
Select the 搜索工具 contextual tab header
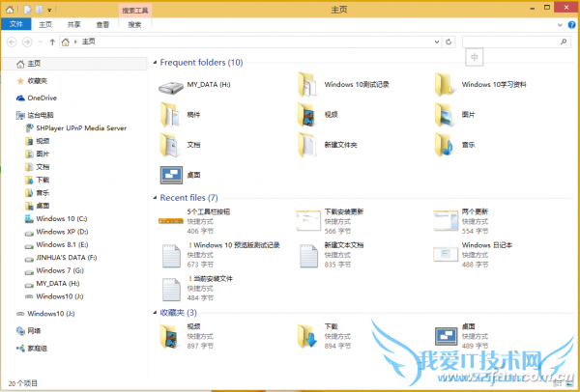tap(135, 11)
